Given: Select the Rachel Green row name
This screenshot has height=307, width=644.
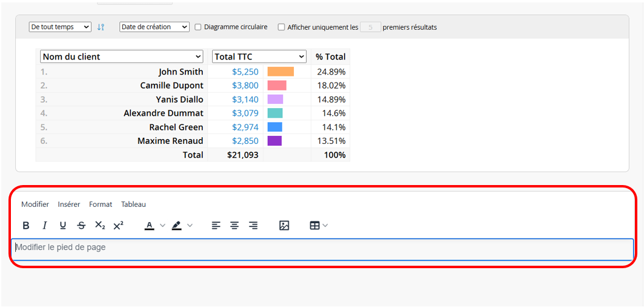Looking at the screenshot, I should [176, 127].
